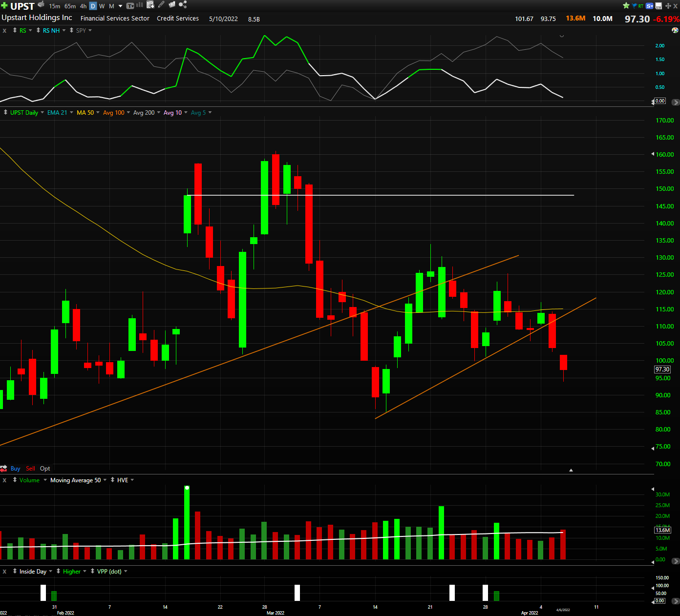The image size is (680, 616).
Task: Click the calendar-plus add indicator icon
Action: tap(150, 5)
